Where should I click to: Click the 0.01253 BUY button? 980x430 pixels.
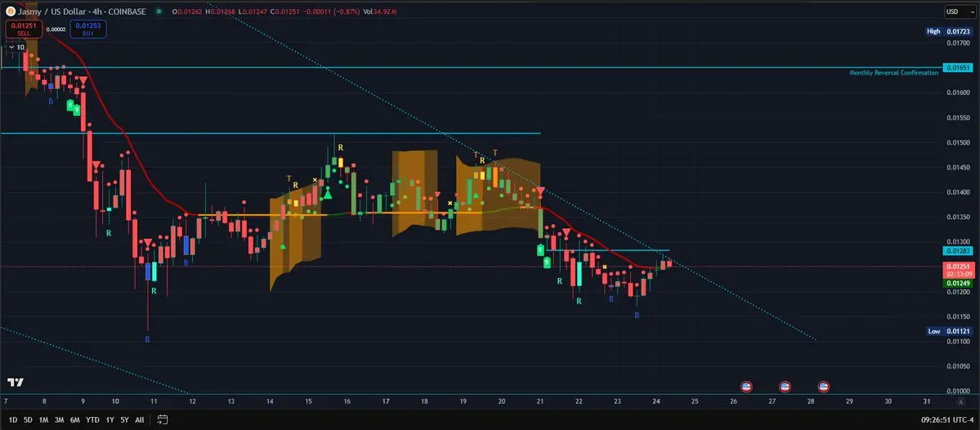point(88,29)
